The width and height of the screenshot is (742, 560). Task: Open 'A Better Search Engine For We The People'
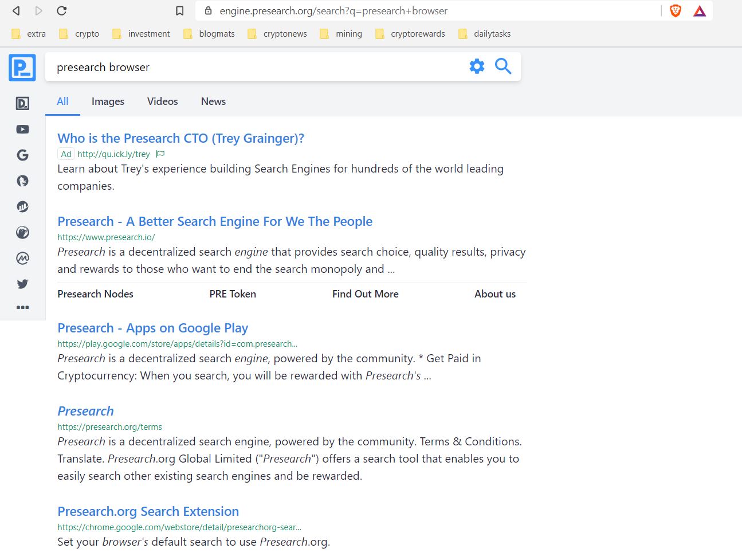coord(215,221)
